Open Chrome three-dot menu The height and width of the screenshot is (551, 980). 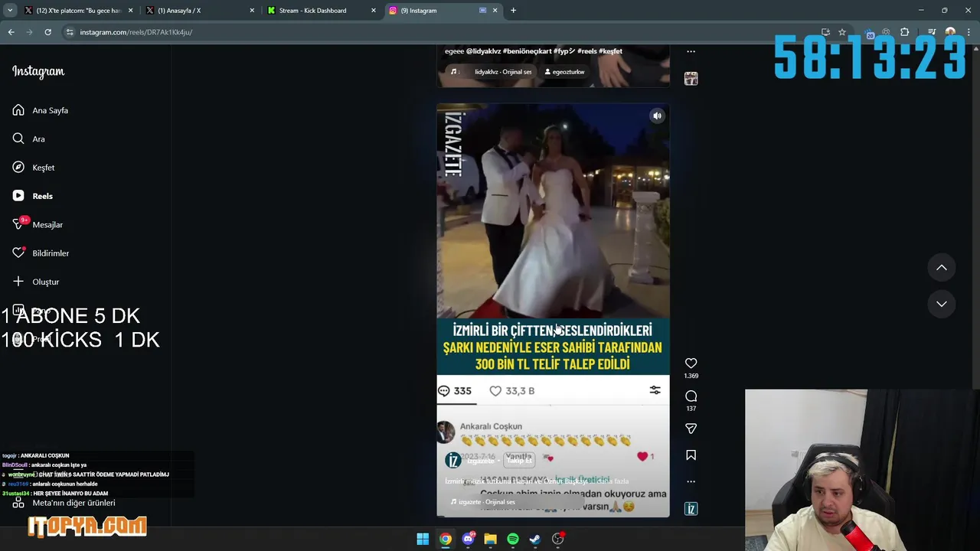pyautogui.click(x=969, y=32)
